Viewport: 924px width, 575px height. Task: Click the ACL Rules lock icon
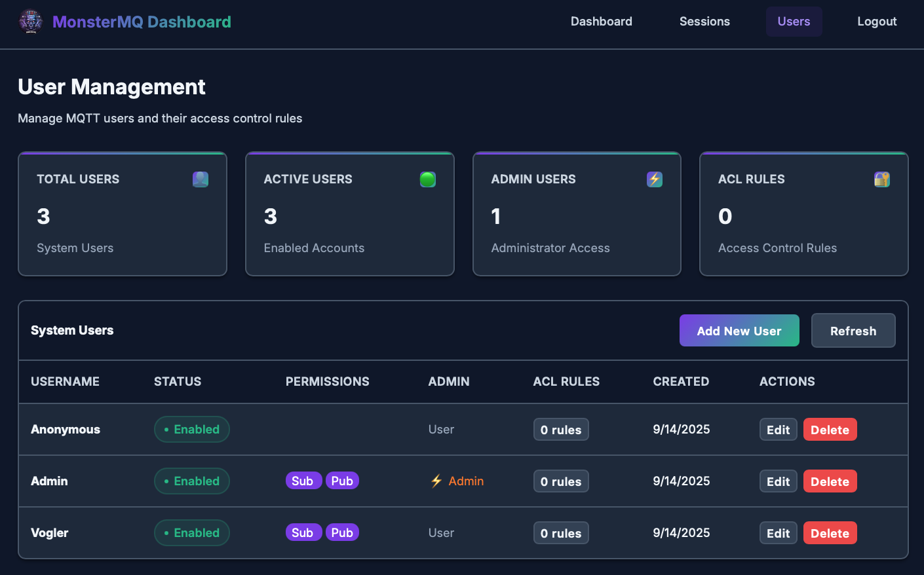pyautogui.click(x=882, y=179)
